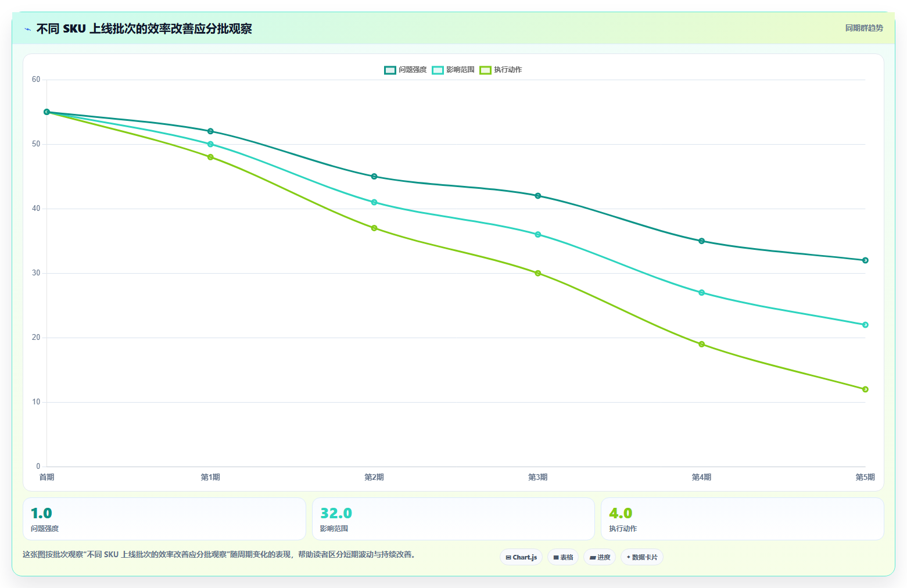
Task: Select the 执行动作 data point at 第1期
Action: pyautogui.click(x=210, y=157)
